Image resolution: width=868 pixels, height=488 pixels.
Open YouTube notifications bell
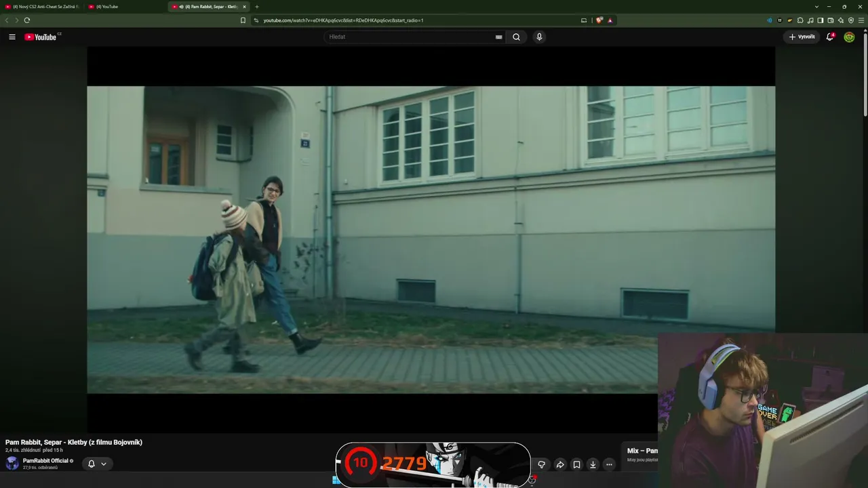click(829, 37)
